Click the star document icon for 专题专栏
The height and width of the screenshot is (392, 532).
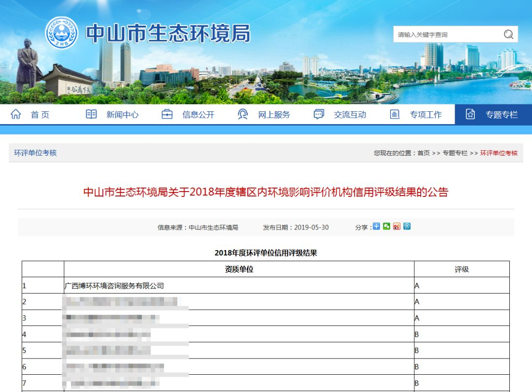[470, 114]
